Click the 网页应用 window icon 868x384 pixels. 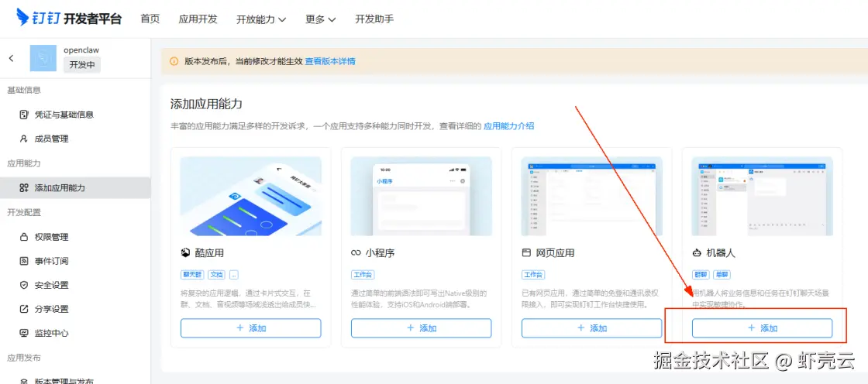526,253
